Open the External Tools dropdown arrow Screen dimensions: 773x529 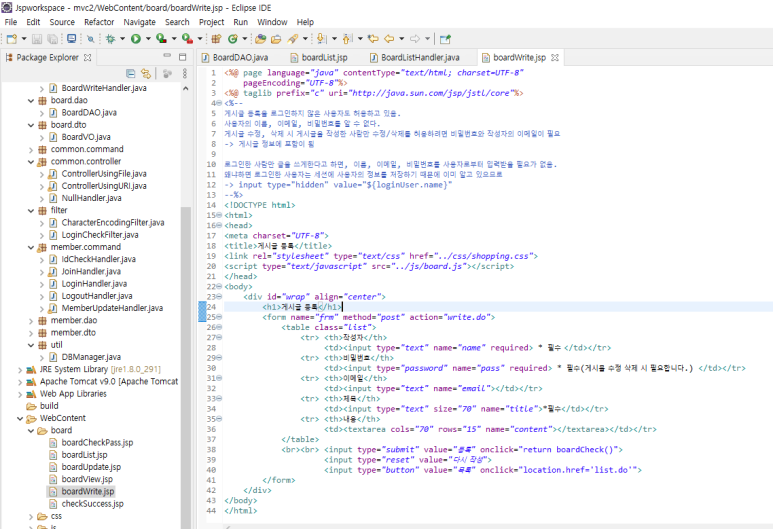[x=200, y=38]
